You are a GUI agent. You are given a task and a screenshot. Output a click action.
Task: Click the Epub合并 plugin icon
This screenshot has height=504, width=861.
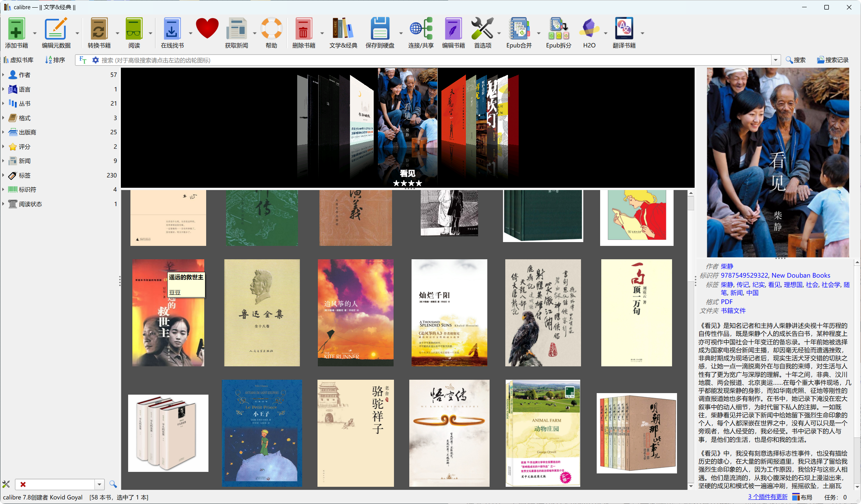tap(519, 29)
